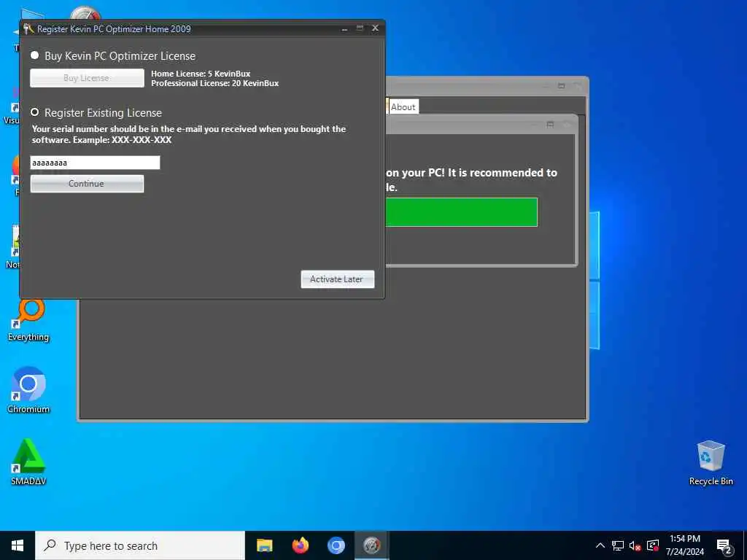Switch to Kevin PC Optimizer taskbar icon

(371, 545)
